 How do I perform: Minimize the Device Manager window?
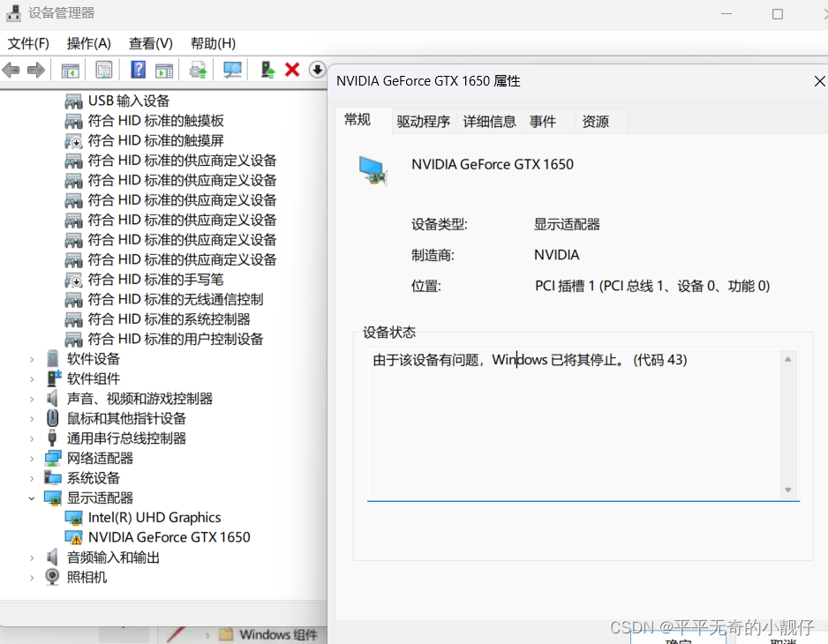[726, 14]
